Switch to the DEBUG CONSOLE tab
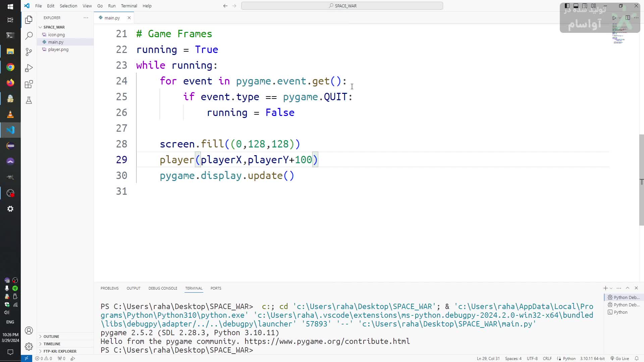This screenshot has height=362, width=644. 163,288
